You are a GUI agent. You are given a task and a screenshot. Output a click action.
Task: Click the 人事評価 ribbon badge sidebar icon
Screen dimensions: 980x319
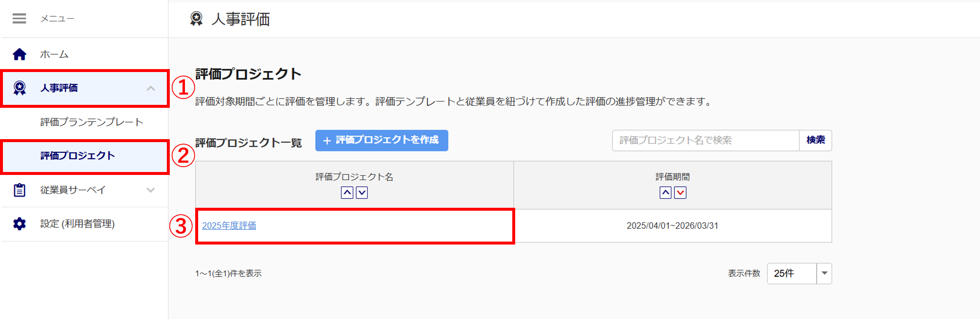[20, 88]
